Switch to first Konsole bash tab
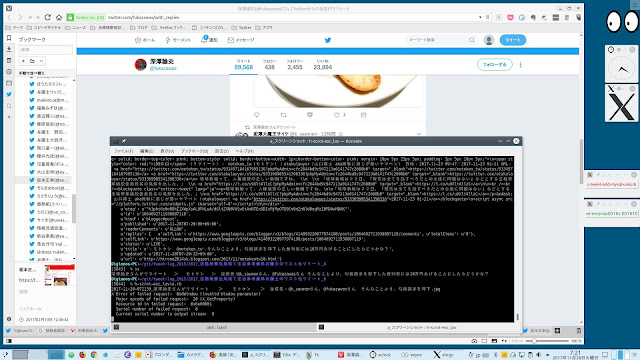This screenshot has height=360, width=640. [215, 327]
